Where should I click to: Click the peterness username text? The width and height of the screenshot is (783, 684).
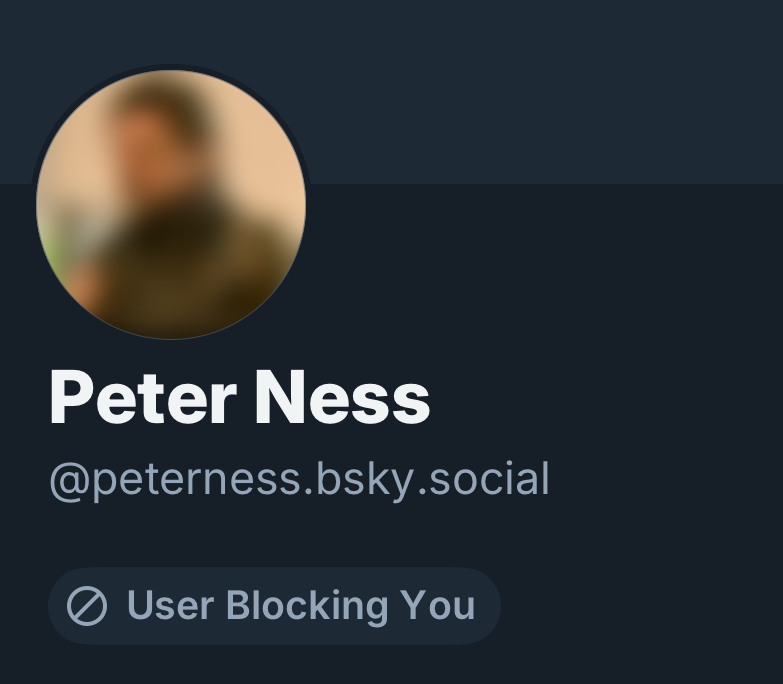coord(196,480)
